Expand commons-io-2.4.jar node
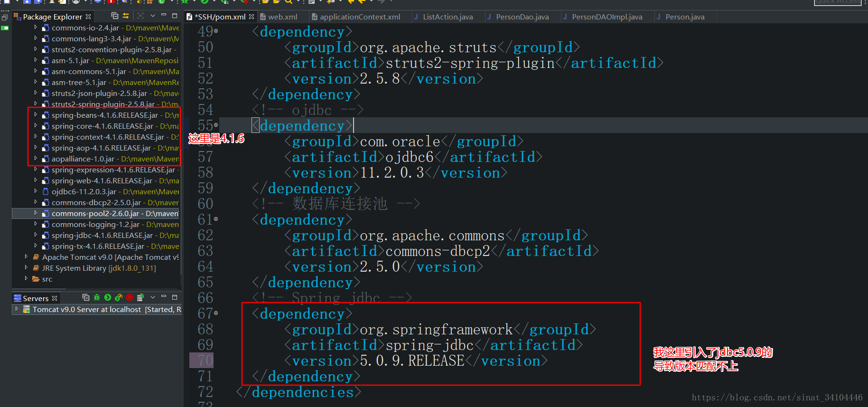868x407 pixels. 36,28
